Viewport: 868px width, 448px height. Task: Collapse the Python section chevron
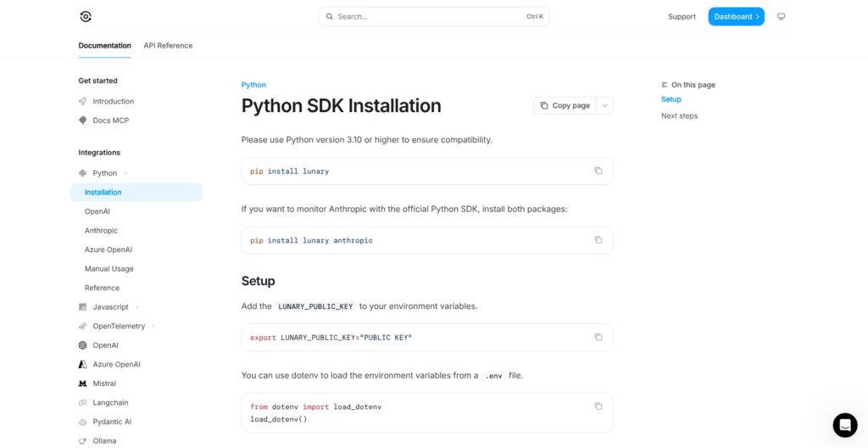pos(125,174)
